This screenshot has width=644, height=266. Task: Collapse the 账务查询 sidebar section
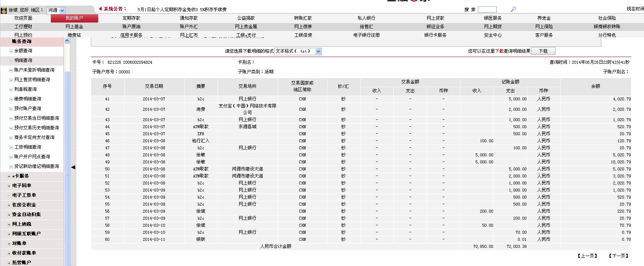pyautogui.click(x=9, y=42)
